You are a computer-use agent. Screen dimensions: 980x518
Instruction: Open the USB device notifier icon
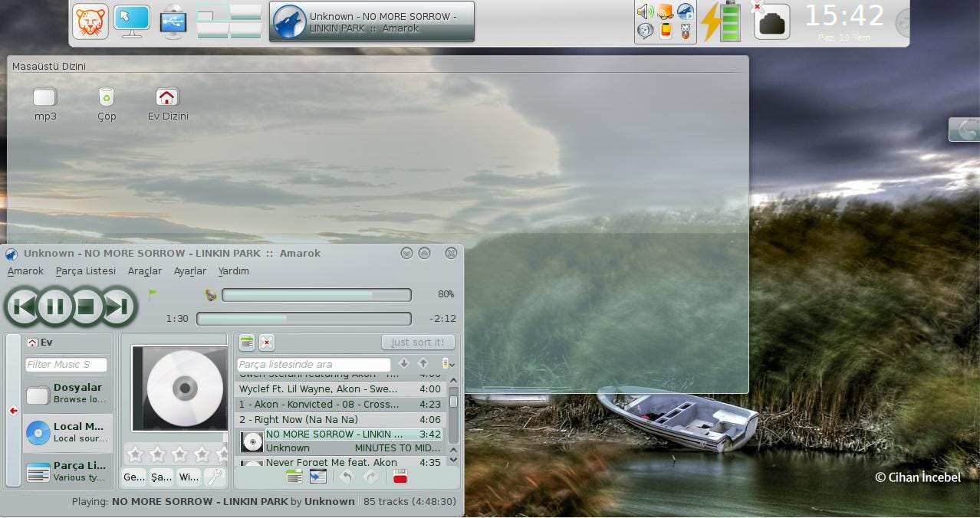point(174,21)
